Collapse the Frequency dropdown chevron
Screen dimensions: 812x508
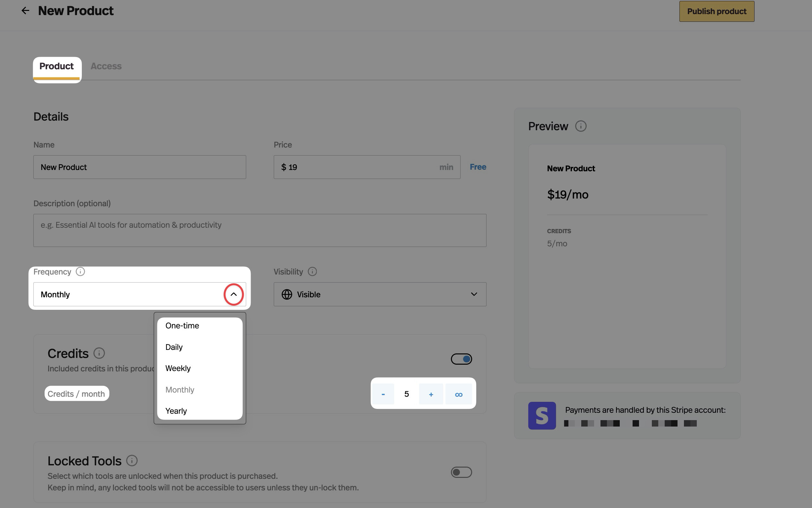pyautogui.click(x=233, y=294)
